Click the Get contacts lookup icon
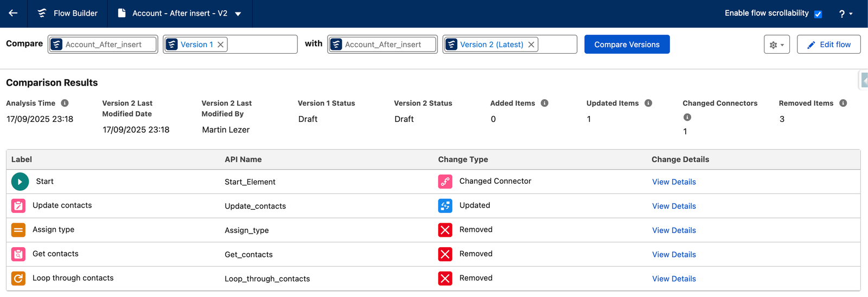868x297 pixels. click(18, 254)
